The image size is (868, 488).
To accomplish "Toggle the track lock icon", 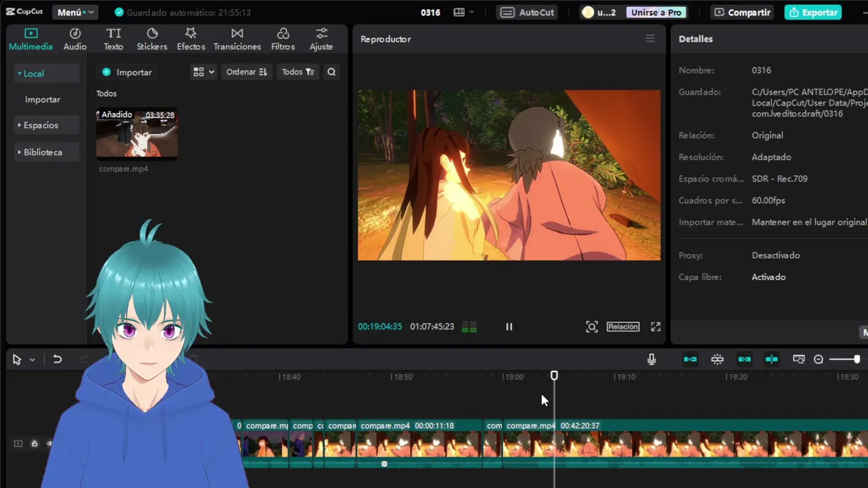I will [x=34, y=444].
